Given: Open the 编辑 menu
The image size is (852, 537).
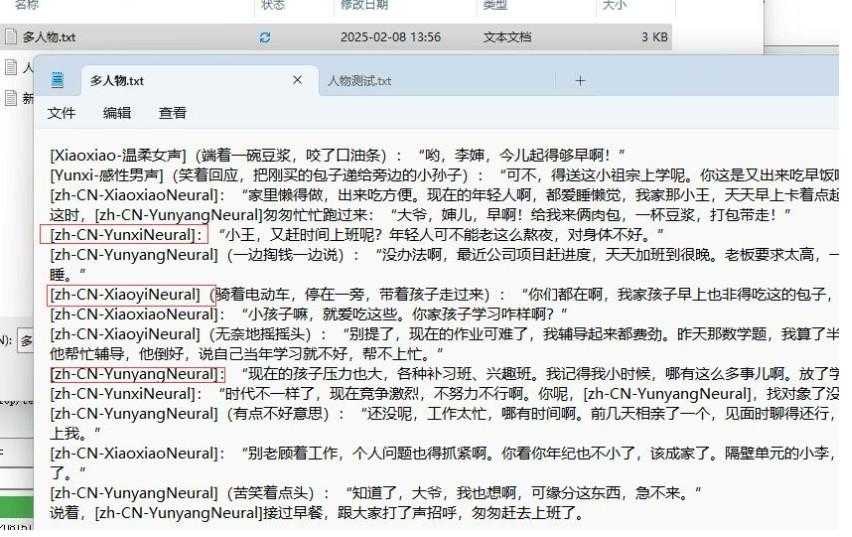Looking at the screenshot, I should (117, 113).
